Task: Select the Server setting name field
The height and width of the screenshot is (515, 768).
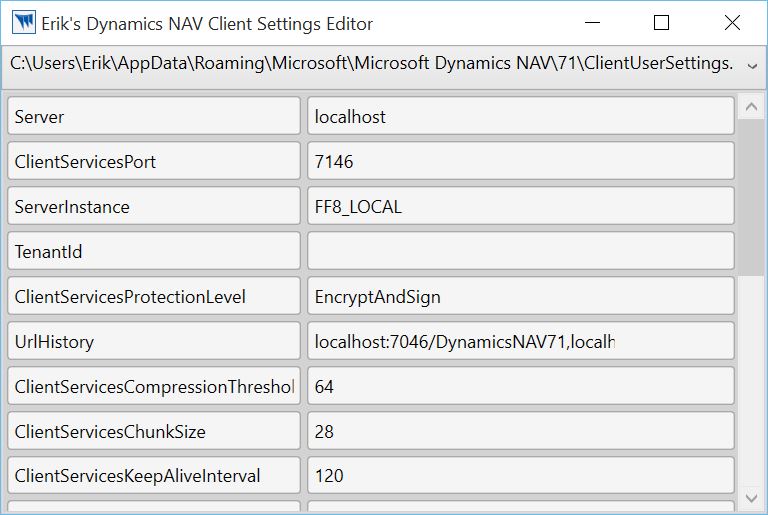Action: (154, 116)
